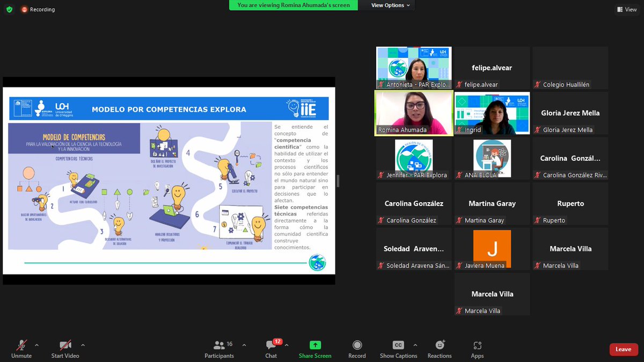Select the felipe.alvear participant tile
The width and height of the screenshot is (644, 362).
tap(492, 68)
